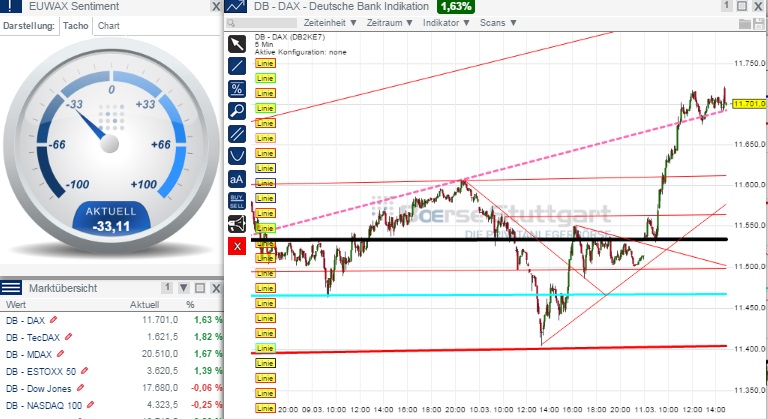Switch to the Chart display tab
Screen dimensions: 768x419
pos(108,26)
